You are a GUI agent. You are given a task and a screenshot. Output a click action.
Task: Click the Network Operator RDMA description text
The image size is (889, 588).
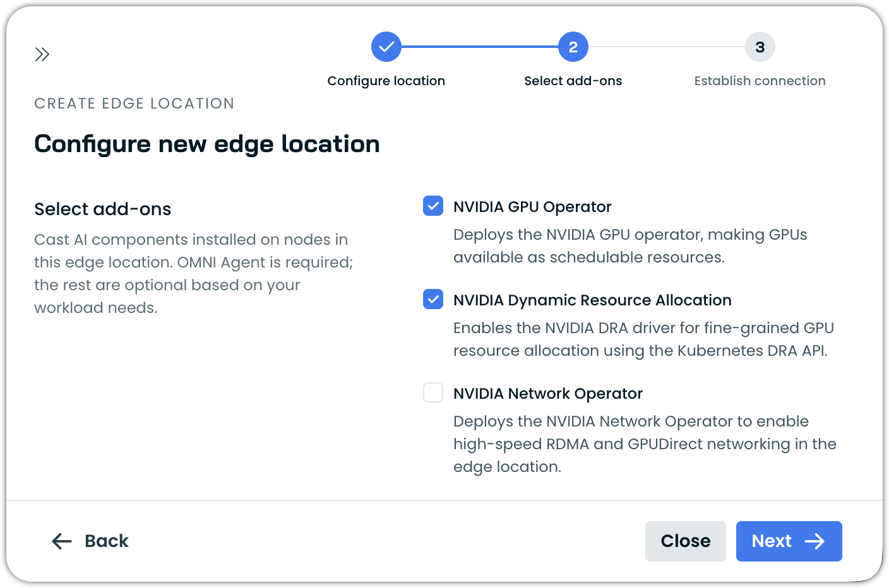(x=645, y=444)
